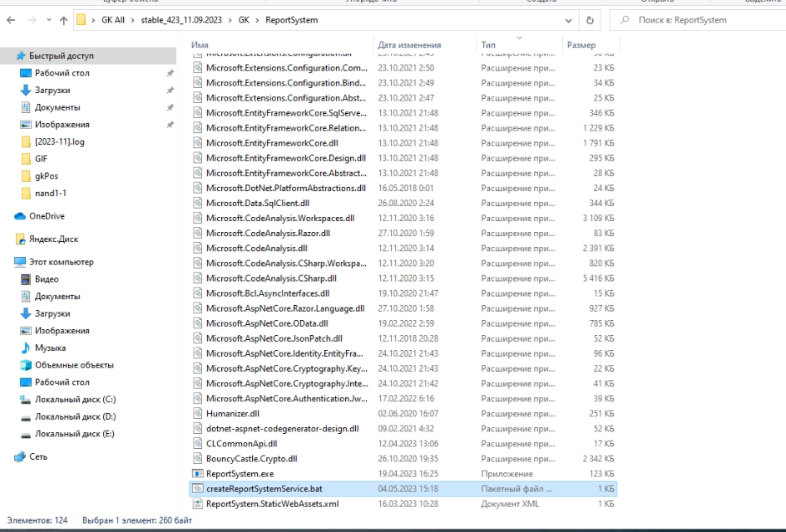The image size is (786, 532).
Task: Open Документы under Этот компьютер
Action: pos(57,297)
